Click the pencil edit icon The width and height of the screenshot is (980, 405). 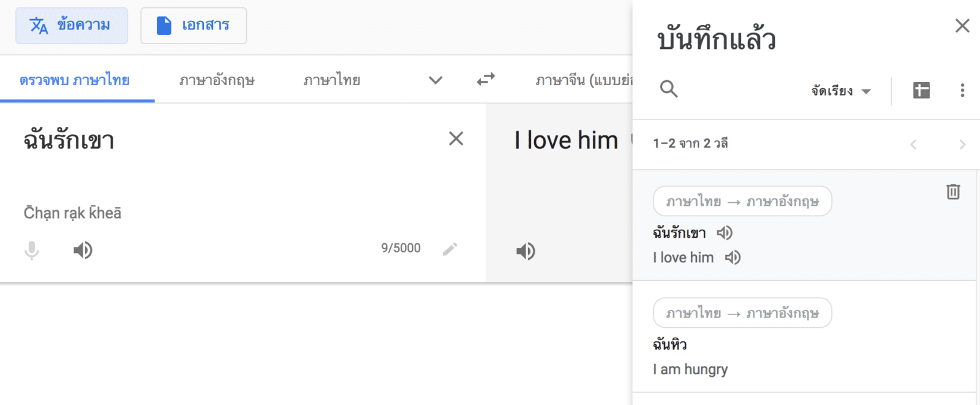click(x=450, y=249)
